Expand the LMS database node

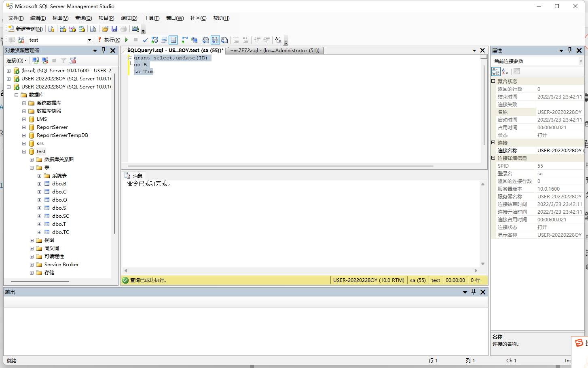[x=24, y=119]
